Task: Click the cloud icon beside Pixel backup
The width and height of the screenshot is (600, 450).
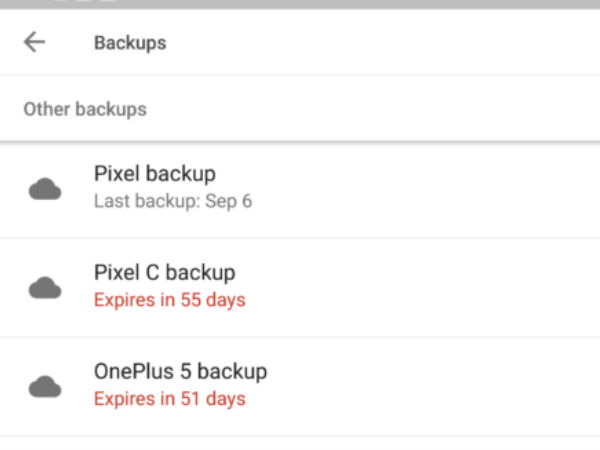Action: (x=44, y=188)
